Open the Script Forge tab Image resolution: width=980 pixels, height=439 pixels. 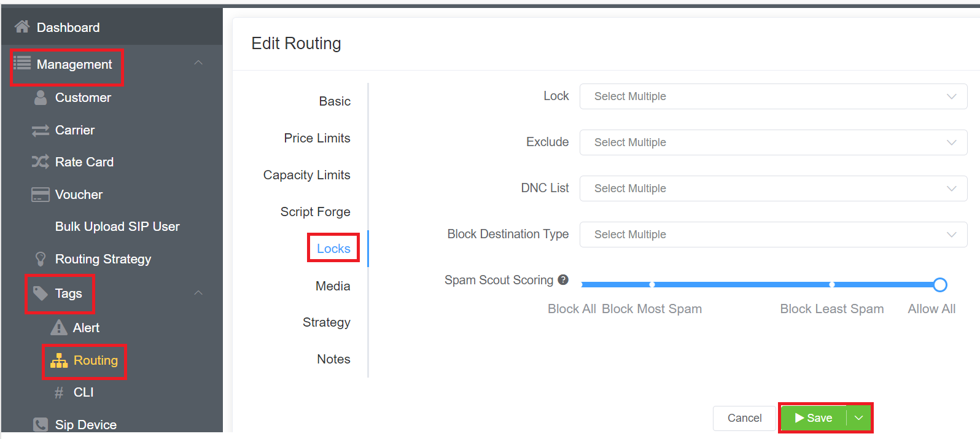point(315,212)
